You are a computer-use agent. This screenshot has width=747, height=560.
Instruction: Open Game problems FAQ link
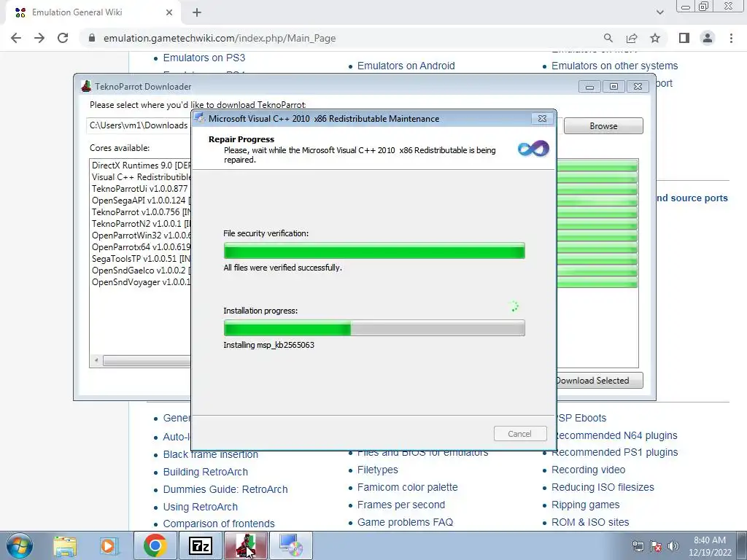pyautogui.click(x=405, y=522)
